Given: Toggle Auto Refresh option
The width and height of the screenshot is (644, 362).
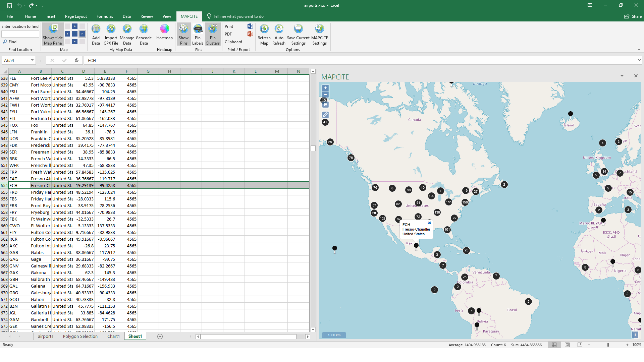Looking at the screenshot, I should [279, 34].
